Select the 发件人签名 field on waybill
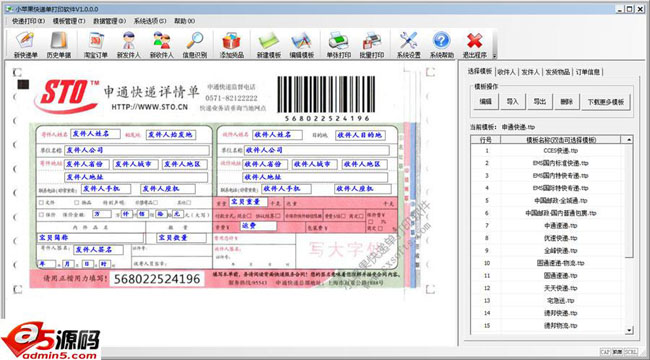This screenshot has height=360, width=650. tap(98, 250)
